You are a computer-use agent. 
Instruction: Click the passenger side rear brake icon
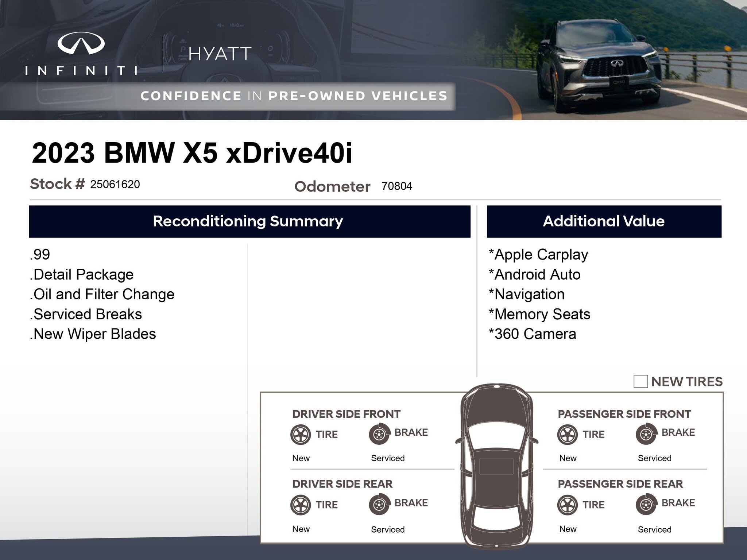pos(646,504)
